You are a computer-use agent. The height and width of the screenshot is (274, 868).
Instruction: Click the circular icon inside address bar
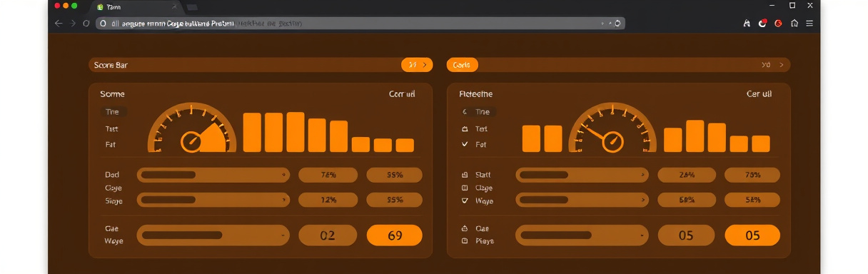tap(618, 23)
